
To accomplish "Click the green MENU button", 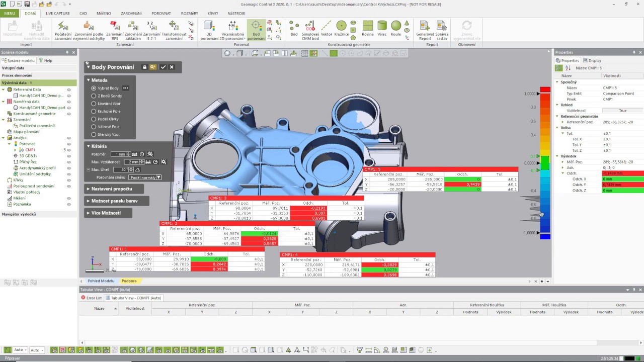I will tap(10, 14).
